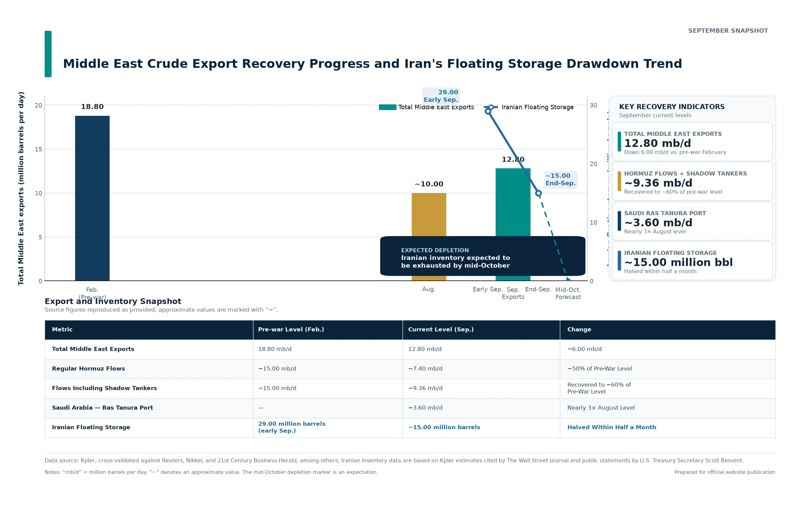
Task: Click the 'Flows Including Shadow Tankers' row label
Action: coord(104,388)
